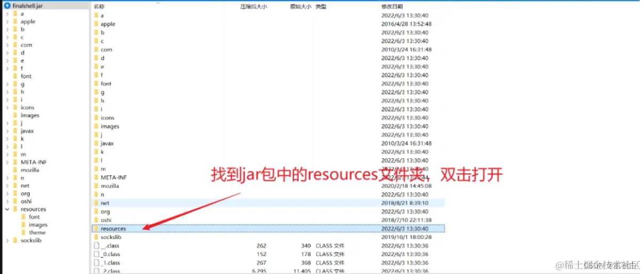Expand the META-INF node in the tree
The height and width of the screenshot is (274, 644).
7,162
